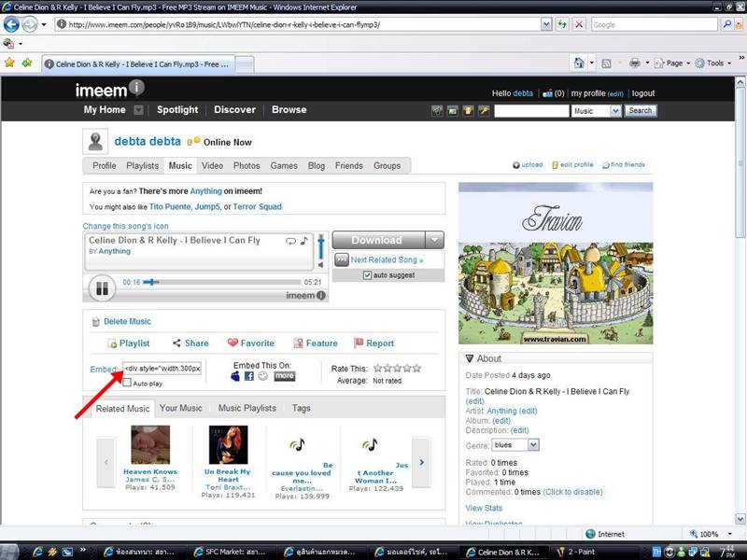Click the comment bubble icon in player
The image size is (747, 560).
click(290, 241)
